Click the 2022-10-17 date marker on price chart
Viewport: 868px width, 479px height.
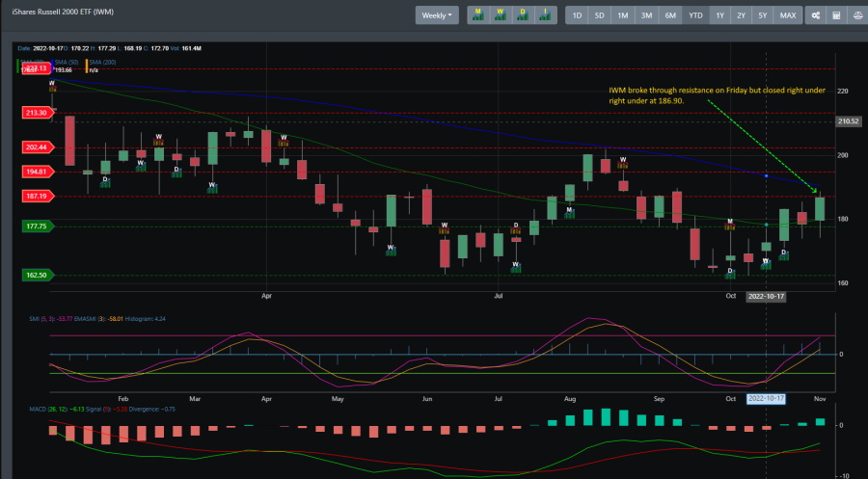(766, 297)
